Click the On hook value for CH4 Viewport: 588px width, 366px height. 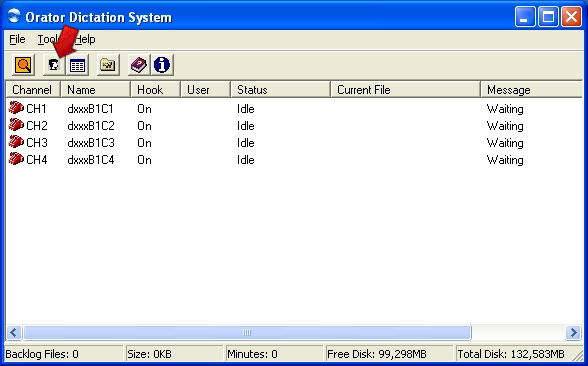144,160
